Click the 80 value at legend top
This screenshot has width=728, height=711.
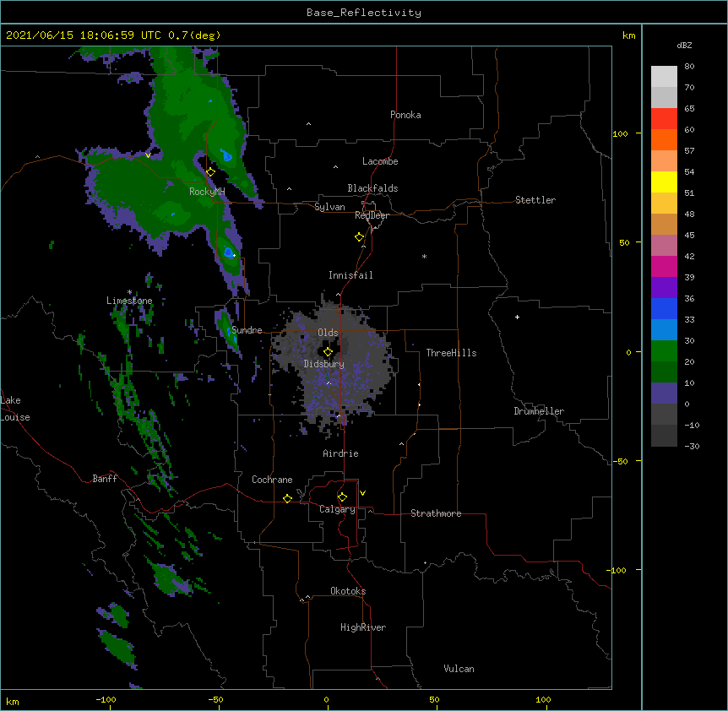tap(689, 67)
